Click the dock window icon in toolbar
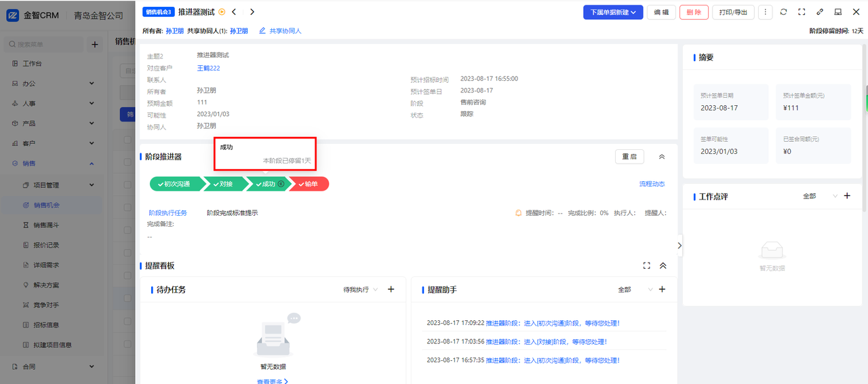The image size is (868, 384). point(837,12)
